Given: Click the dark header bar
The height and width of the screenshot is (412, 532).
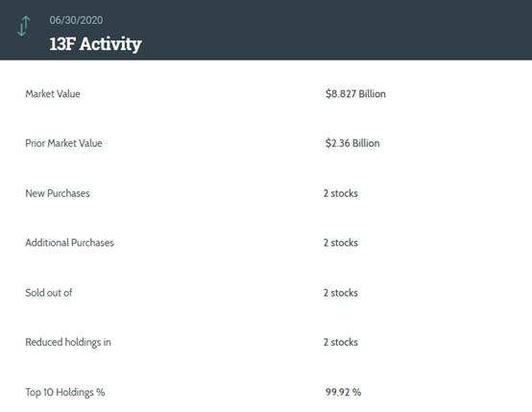Looking at the screenshot, I should (x=266, y=30).
